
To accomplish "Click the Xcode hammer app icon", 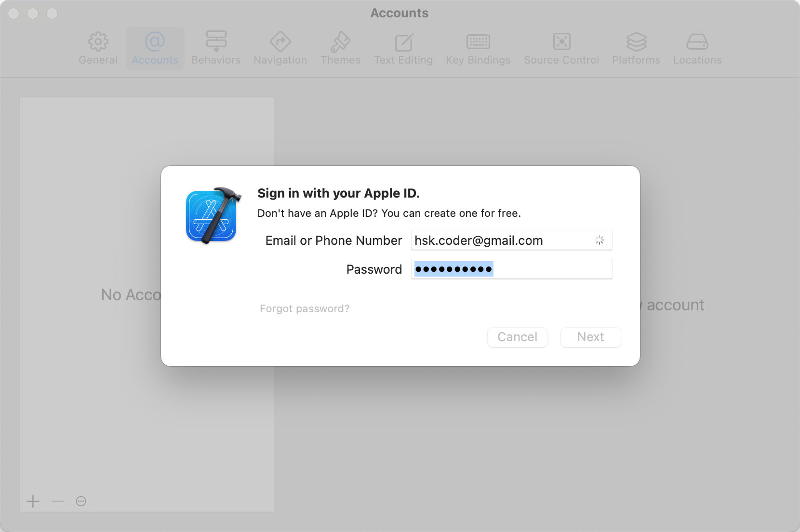I will (x=213, y=215).
